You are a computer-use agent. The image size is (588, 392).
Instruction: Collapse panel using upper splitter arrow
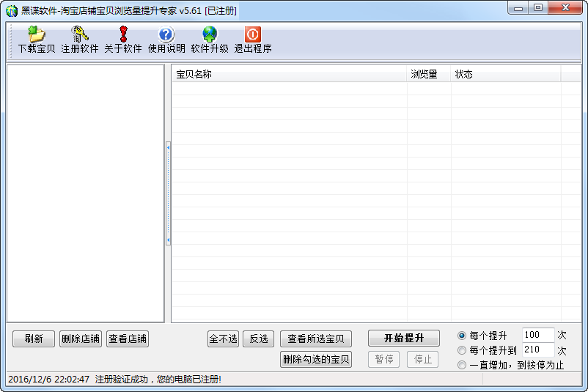point(168,148)
